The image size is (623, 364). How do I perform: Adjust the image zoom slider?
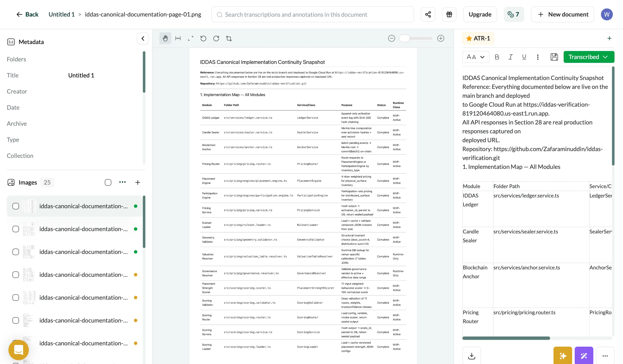(416, 38)
